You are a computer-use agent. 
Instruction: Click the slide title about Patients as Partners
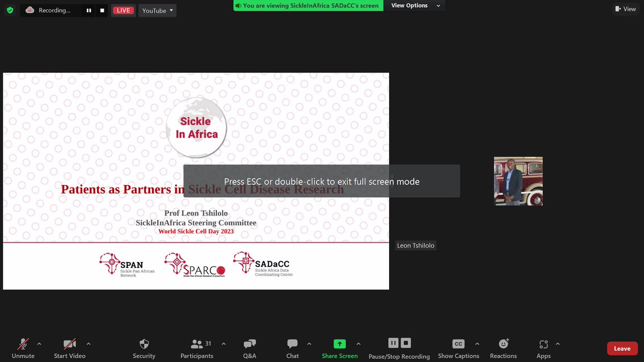202,189
